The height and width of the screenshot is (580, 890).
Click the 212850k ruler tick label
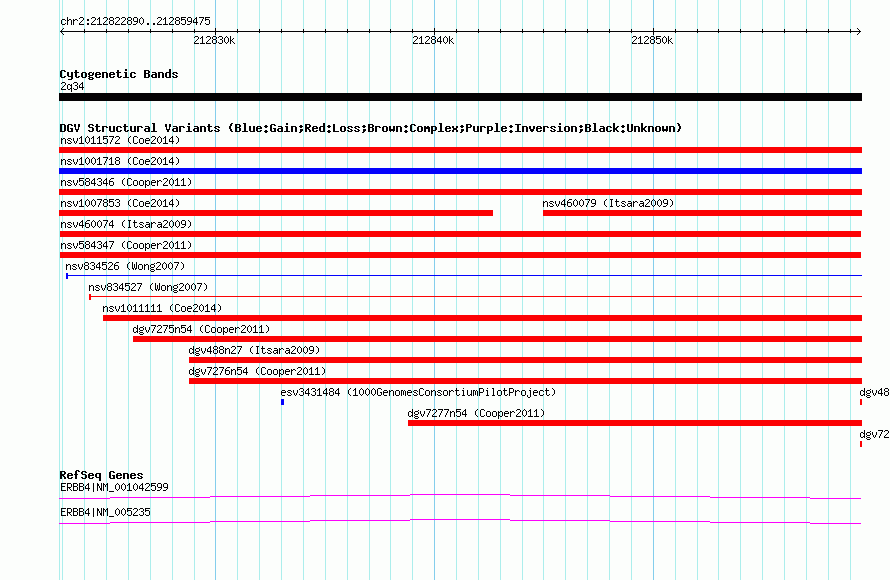coord(652,40)
